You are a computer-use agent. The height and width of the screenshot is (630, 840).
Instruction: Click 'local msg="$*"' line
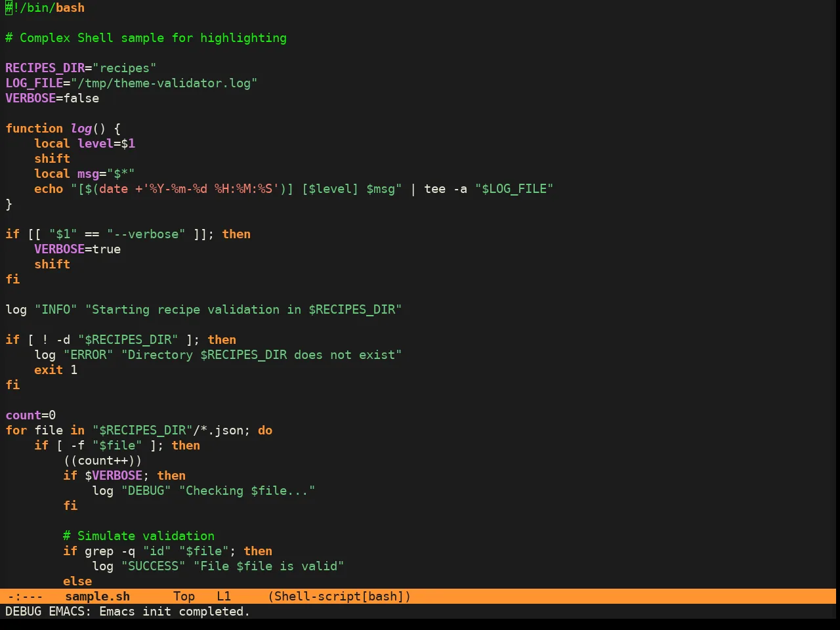(85, 174)
